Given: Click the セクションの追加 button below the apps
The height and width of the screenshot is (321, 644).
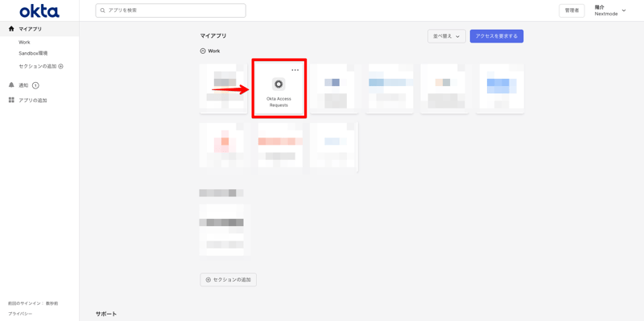Looking at the screenshot, I should (x=229, y=279).
